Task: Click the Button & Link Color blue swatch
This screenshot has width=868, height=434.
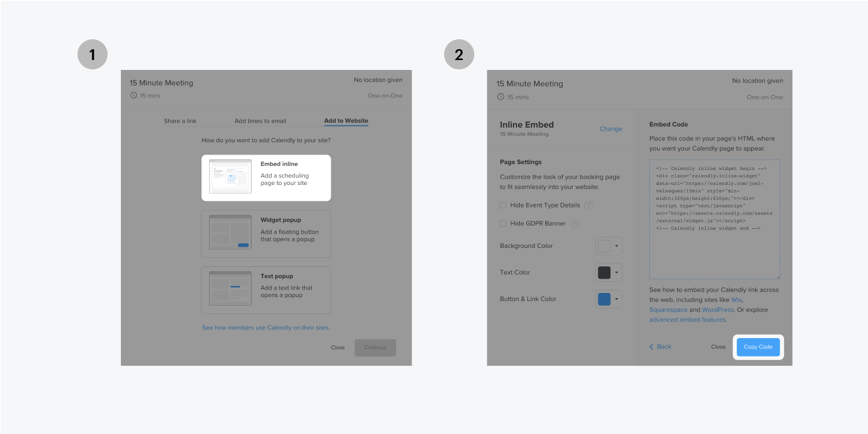Action: tap(604, 299)
